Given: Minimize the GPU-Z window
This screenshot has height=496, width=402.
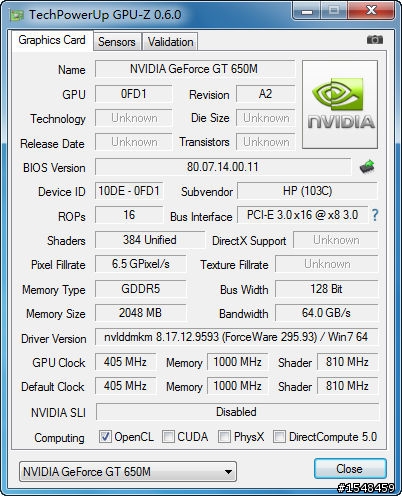Looking at the screenshot, I should [307, 11].
